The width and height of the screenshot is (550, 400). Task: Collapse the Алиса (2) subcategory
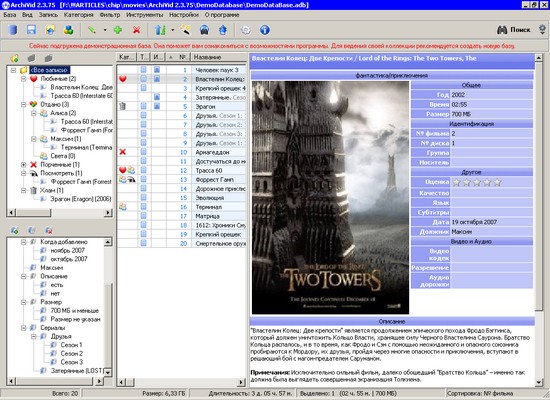pos(34,113)
